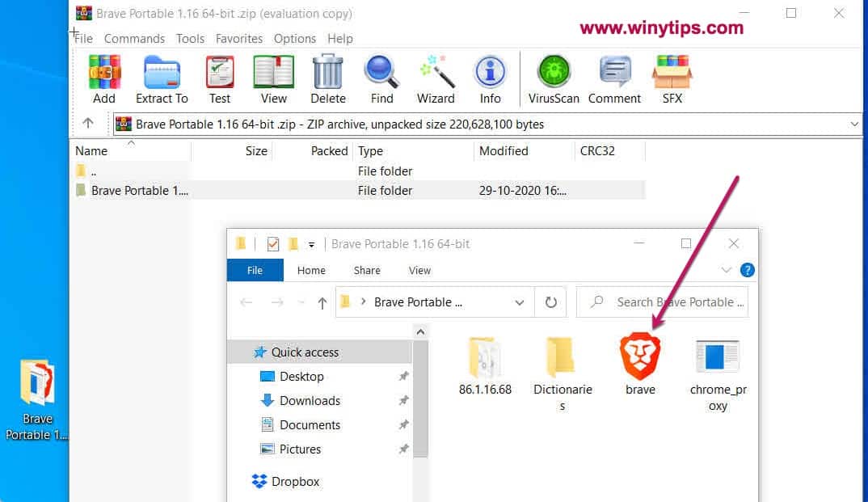The height and width of the screenshot is (502, 868).
Task: Run the Test archive tool
Action: coord(220,79)
